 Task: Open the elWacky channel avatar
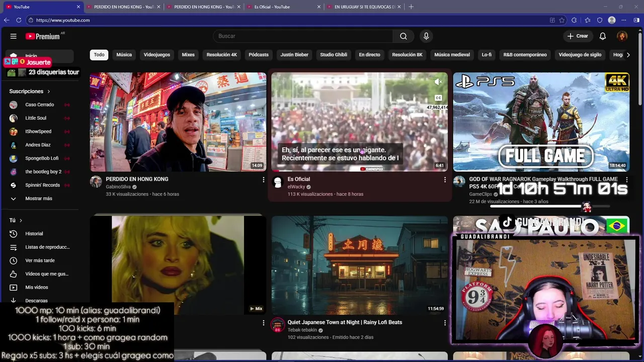pyautogui.click(x=278, y=182)
